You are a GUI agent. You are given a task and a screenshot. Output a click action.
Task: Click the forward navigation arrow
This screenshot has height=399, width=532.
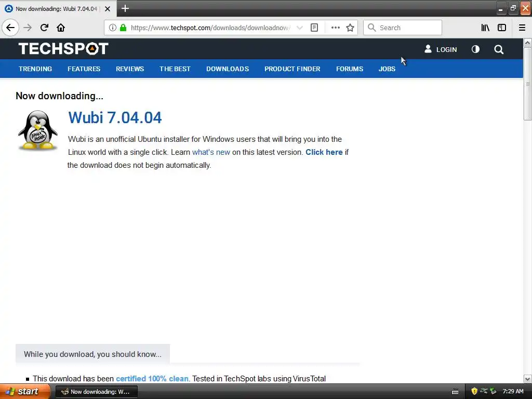coord(28,28)
